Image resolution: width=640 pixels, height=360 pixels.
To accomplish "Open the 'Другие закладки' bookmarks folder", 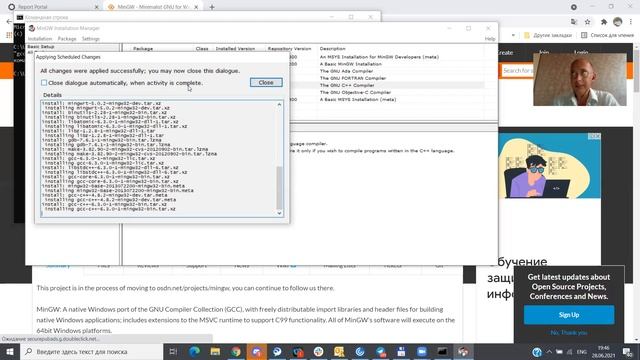I will coord(548,35).
